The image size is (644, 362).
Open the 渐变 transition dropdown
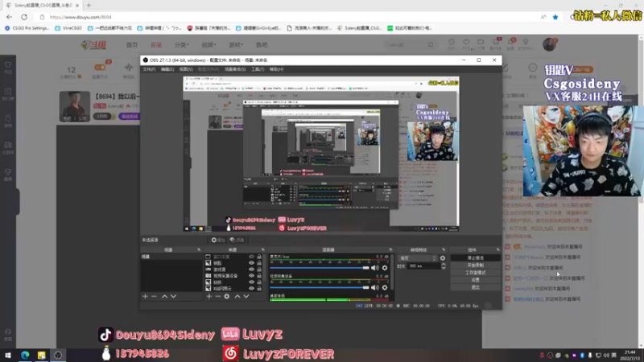pos(418,258)
